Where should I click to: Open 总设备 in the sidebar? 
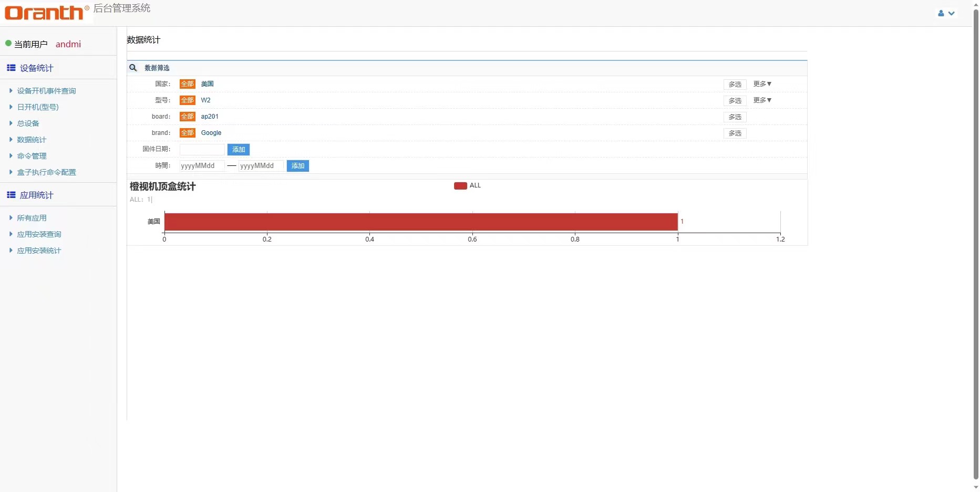click(x=28, y=123)
